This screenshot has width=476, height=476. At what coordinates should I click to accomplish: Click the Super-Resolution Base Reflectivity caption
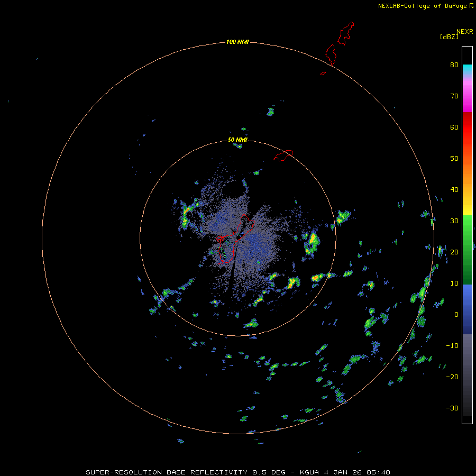pos(237,472)
